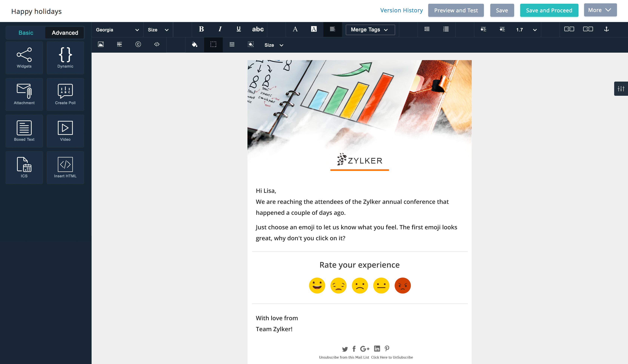Switch to the Basic tab
The width and height of the screenshot is (628, 364).
pyautogui.click(x=26, y=33)
